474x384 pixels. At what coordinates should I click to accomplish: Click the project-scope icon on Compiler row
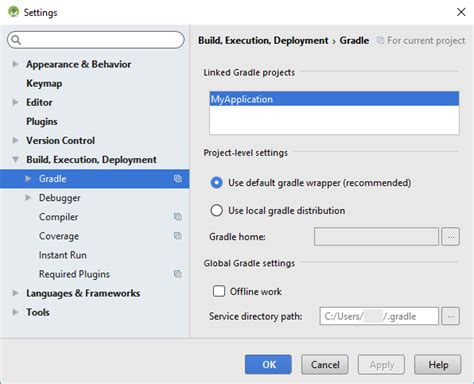click(x=178, y=217)
